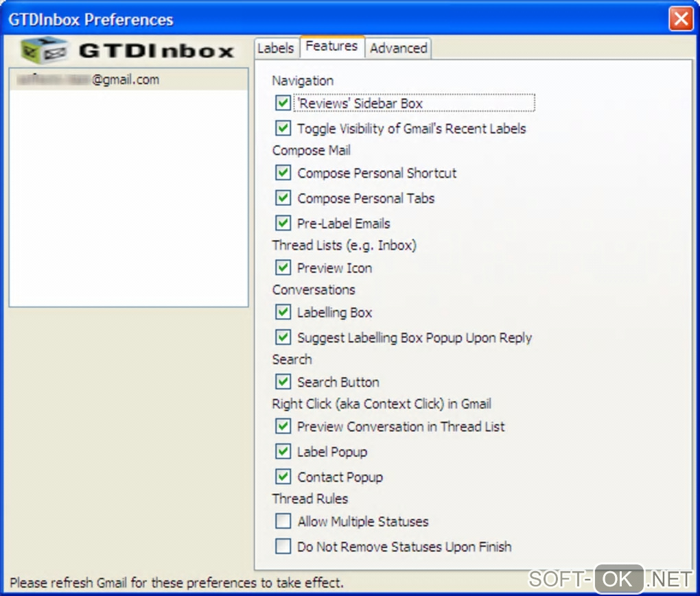
Task: Open the Advanced tab
Action: [398, 48]
